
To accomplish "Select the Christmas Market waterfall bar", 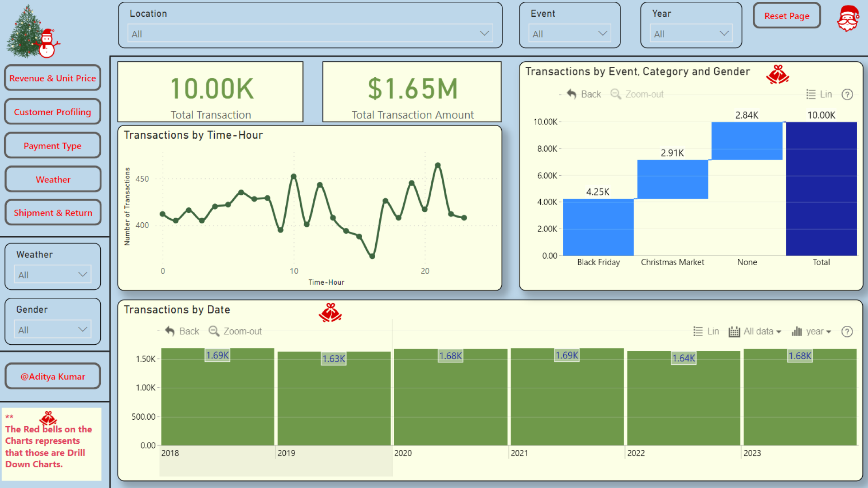I will 672,179.
